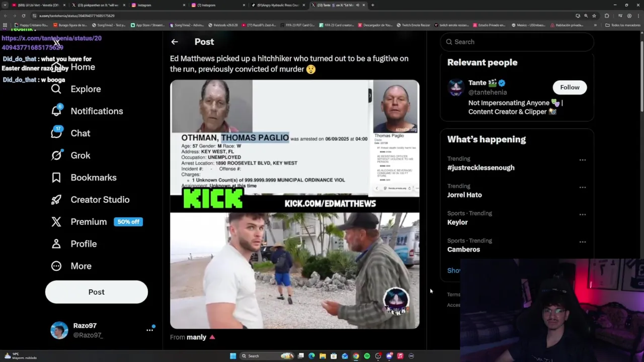Click the x.com status link in chat overlay
644x362 pixels.
(x=51, y=43)
